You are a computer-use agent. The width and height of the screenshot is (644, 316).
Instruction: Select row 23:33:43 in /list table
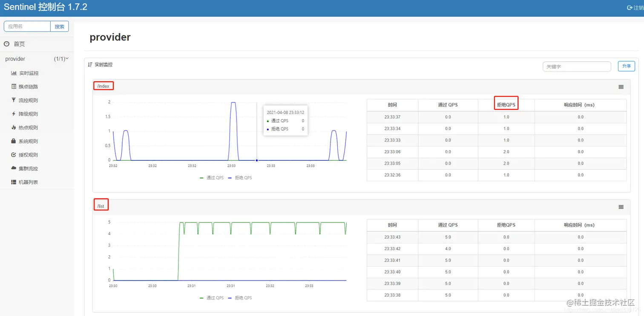tap(497, 237)
